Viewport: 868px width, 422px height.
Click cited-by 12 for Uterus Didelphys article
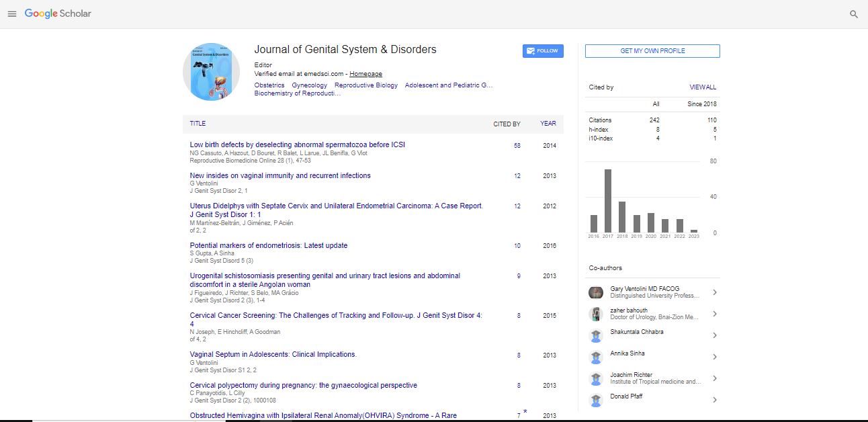(x=517, y=206)
